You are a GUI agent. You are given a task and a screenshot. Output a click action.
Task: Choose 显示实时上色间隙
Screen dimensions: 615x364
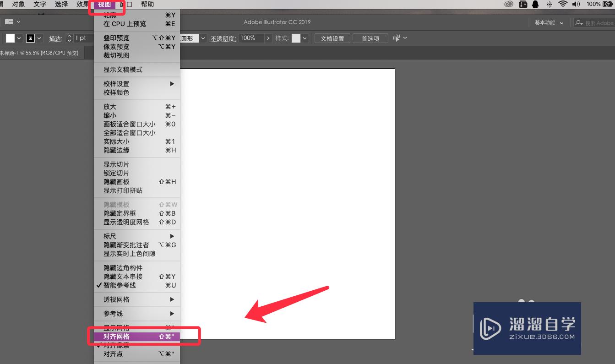coord(137,254)
